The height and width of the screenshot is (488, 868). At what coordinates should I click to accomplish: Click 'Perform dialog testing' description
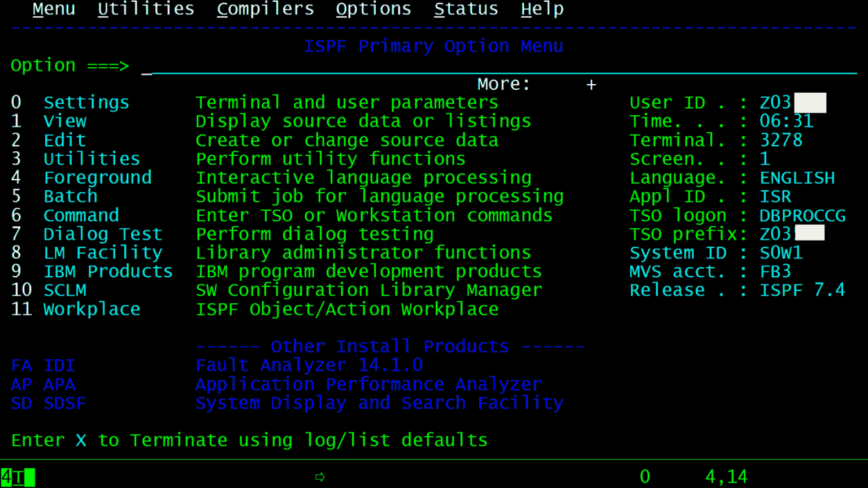tap(315, 234)
